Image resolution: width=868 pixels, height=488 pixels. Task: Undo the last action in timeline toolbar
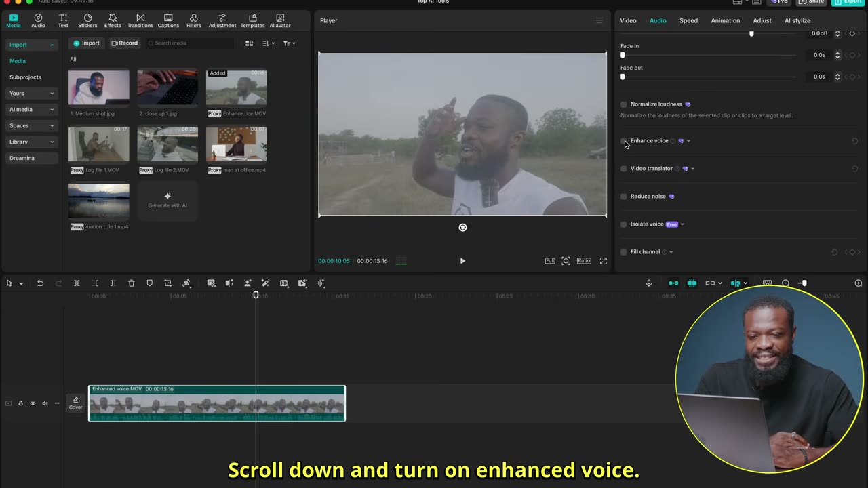(x=40, y=283)
